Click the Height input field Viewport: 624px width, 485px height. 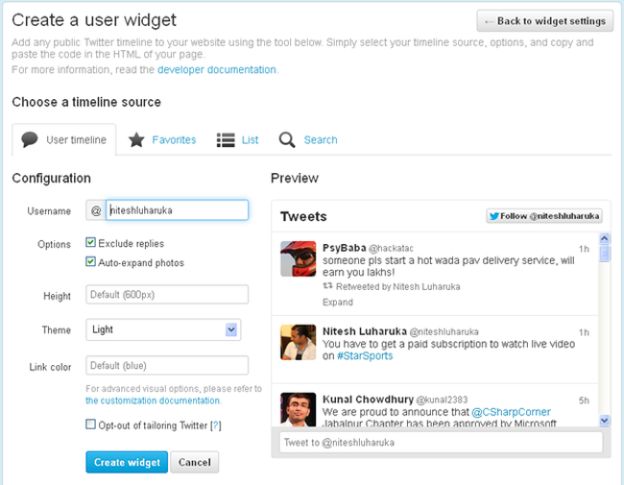167,295
